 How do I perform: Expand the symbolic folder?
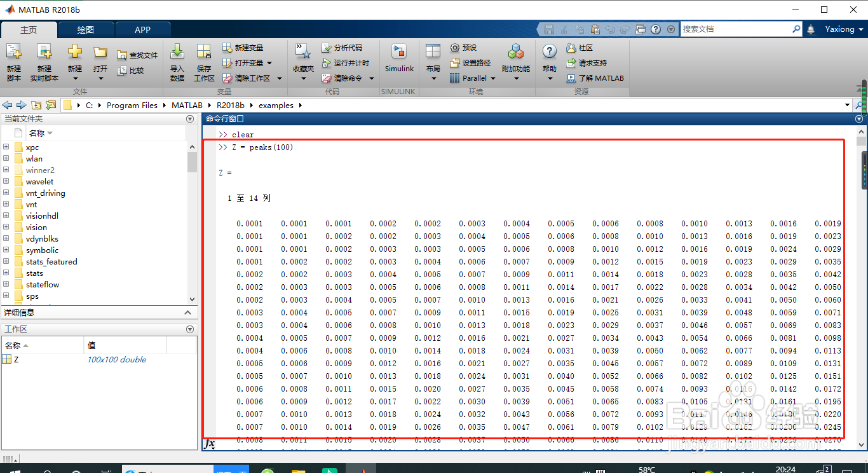click(x=6, y=250)
